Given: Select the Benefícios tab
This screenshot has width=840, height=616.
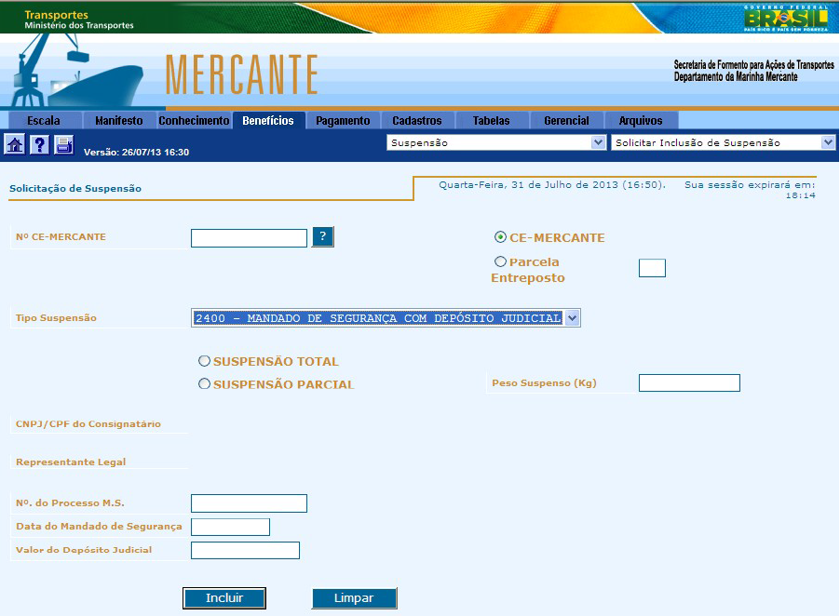Looking at the screenshot, I should 268,120.
